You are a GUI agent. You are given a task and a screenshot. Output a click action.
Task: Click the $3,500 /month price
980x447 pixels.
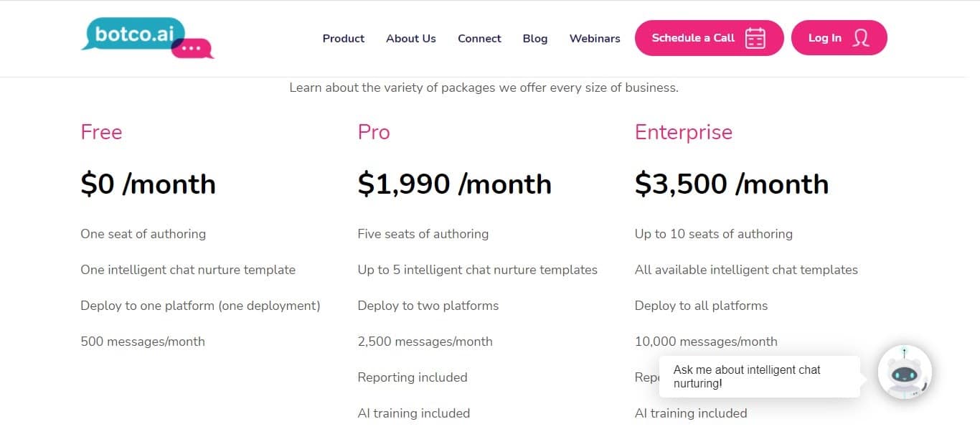point(731,184)
